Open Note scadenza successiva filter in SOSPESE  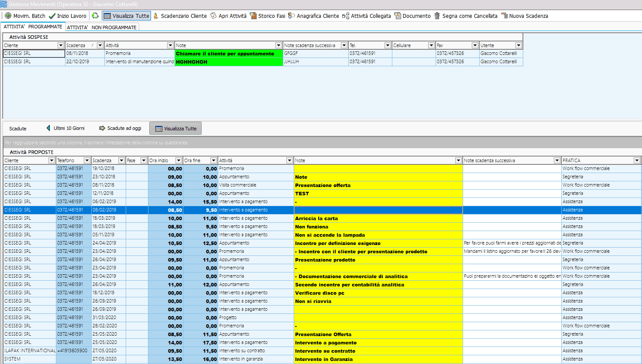[x=344, y=45]
